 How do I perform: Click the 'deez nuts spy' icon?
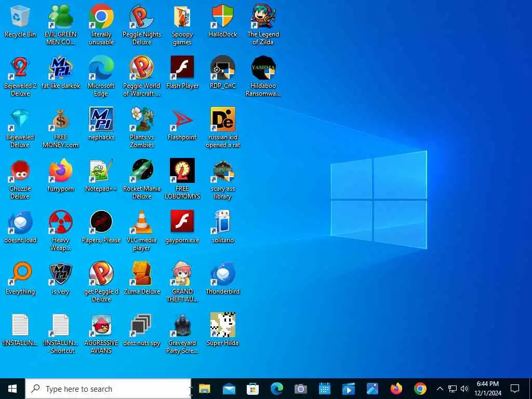[x=141, y=325]
